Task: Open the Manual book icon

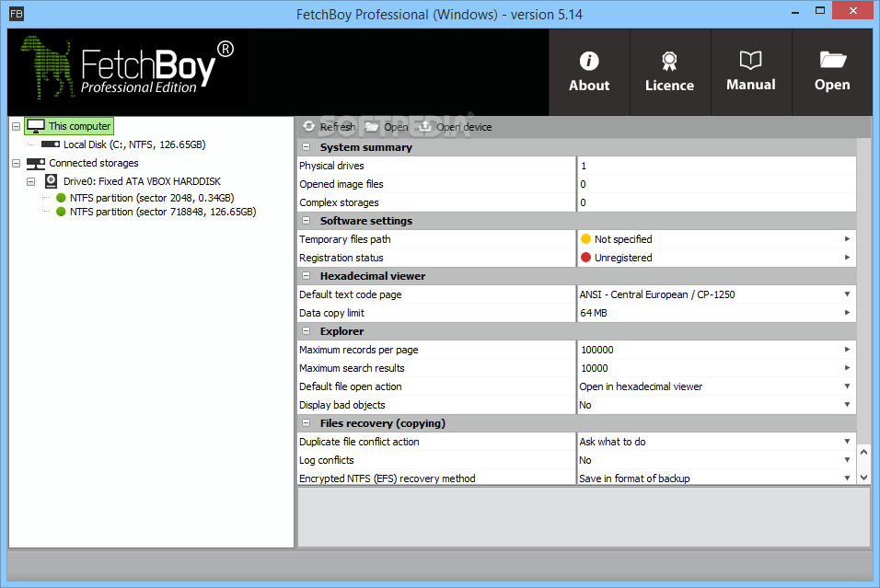Action: [x=750, y=60]
